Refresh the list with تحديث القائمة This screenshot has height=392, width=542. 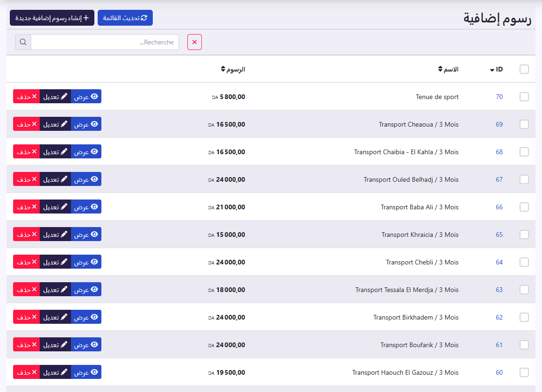click(125, 18)
